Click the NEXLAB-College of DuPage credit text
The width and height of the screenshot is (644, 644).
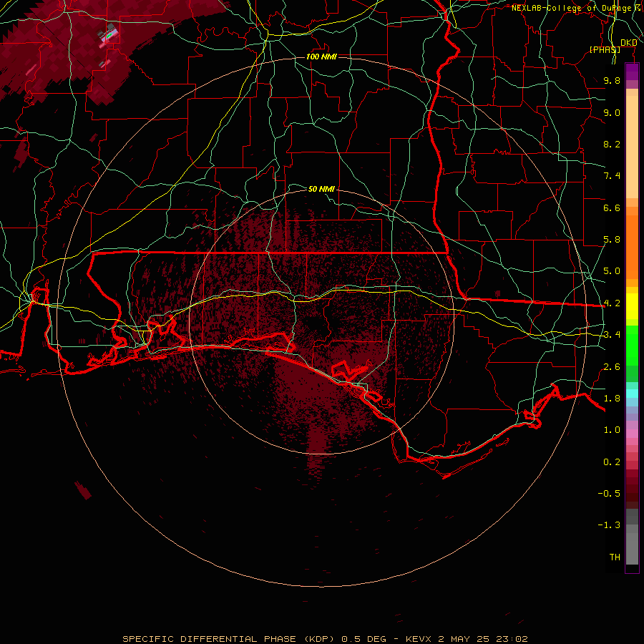click(577, 8)
